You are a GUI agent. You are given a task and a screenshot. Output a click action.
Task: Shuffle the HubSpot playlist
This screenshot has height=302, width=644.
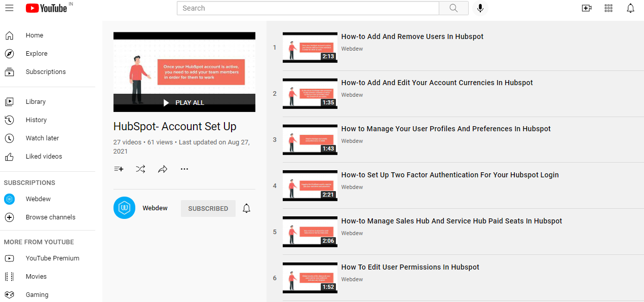(140, 169)
